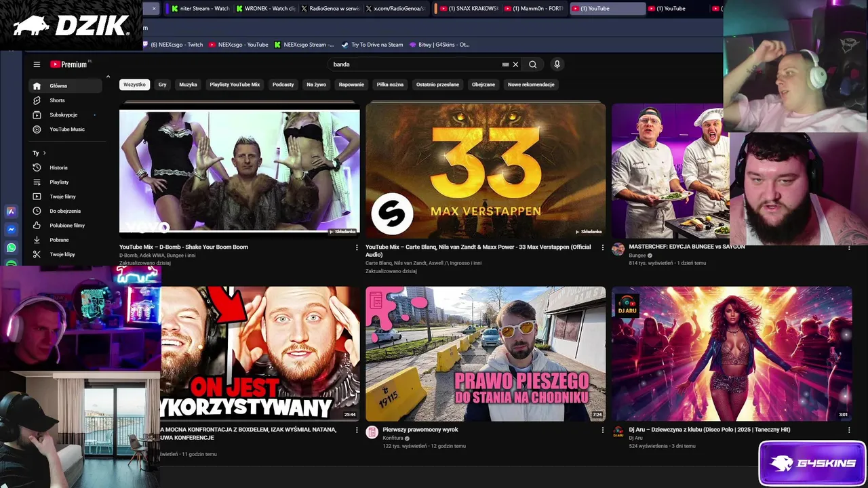Open NEEXcsgo YouTube bookmark
The width and height of the screenshot is (868, 488).
point(239,45)
